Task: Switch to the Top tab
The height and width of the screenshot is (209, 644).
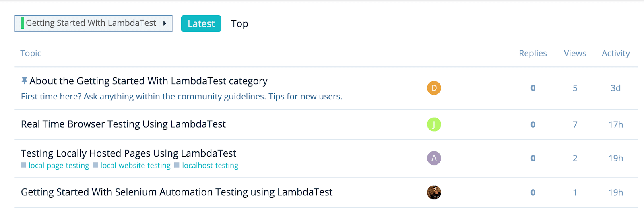Action: click(x=239, y=24)
